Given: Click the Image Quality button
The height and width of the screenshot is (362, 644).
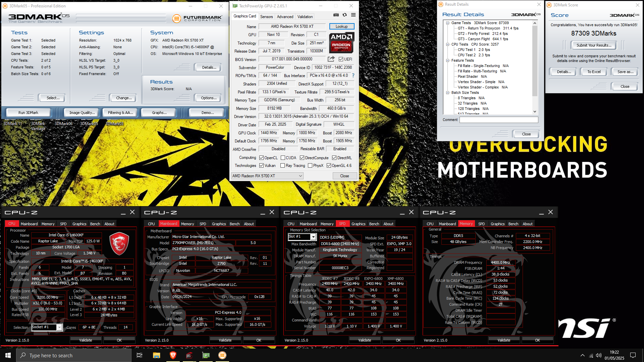Looking at the screenshot, I should [x=82, y=113].
